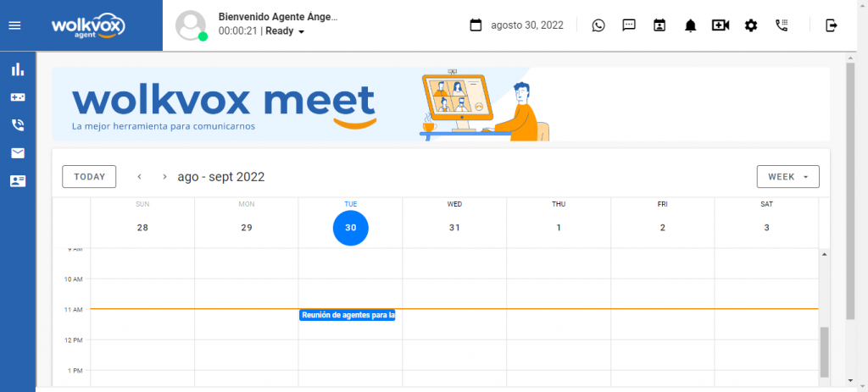Select Thursday 1 in calendar header
Viewport: 868px width, 392px height.
point(559,228)
